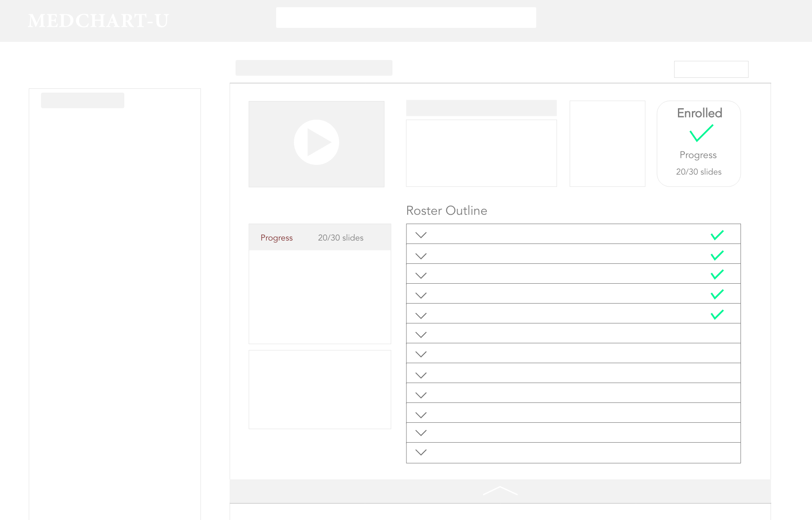The width and height of the screenshot is (812, 520).
Task: Click the green checkmark in fourth outline row
Action: coord(717,294)
